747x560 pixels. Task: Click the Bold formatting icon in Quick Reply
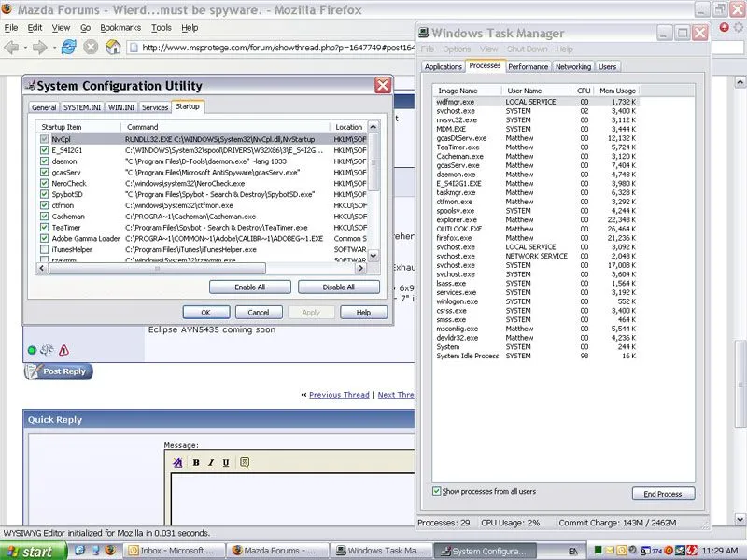tap(196, 462)
